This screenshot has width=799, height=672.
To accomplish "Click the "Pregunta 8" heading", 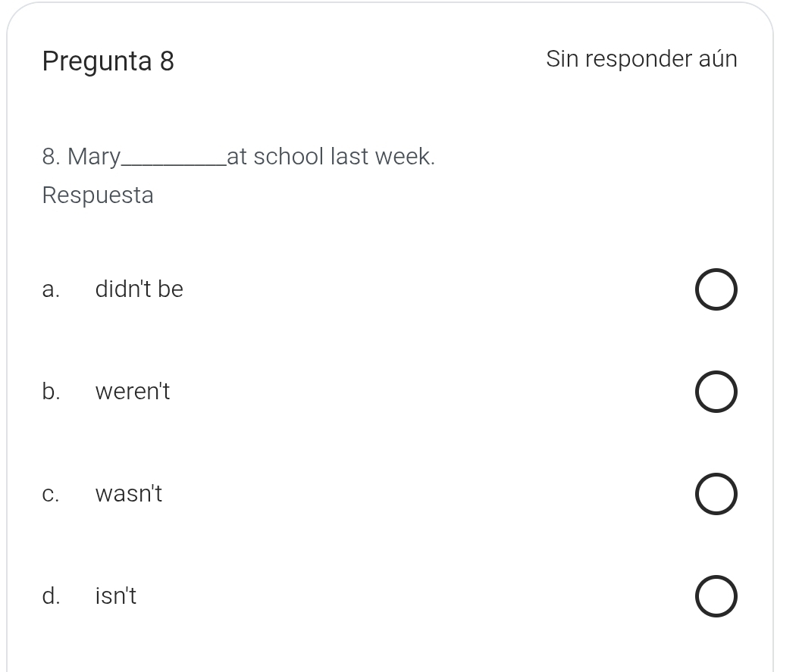I will [x=108, y=61].
